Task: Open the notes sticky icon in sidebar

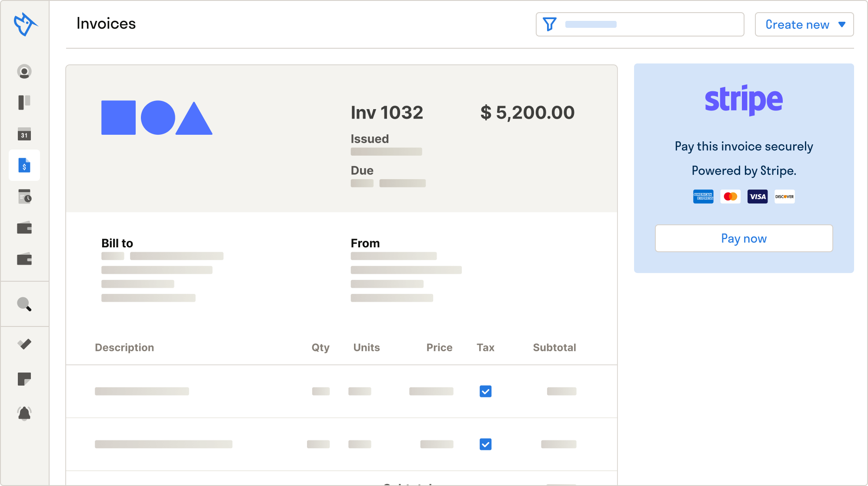Action: 24,379
